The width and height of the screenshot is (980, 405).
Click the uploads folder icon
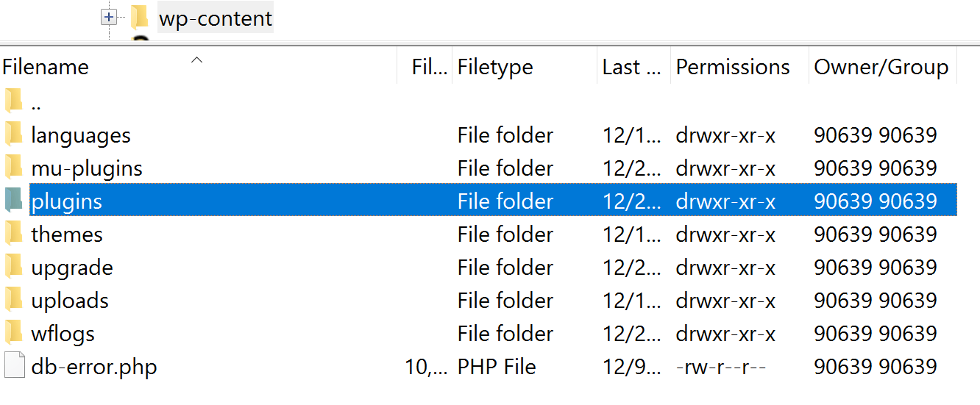click(x=14, y=300)
